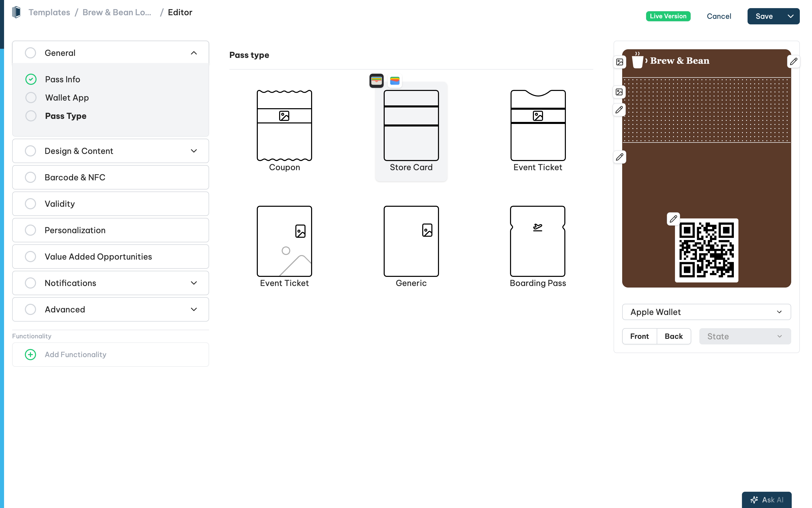Go to Brew & Bean Lo... breadcrumb
Viewport: 812px width, 508px height.
(117, 12)
